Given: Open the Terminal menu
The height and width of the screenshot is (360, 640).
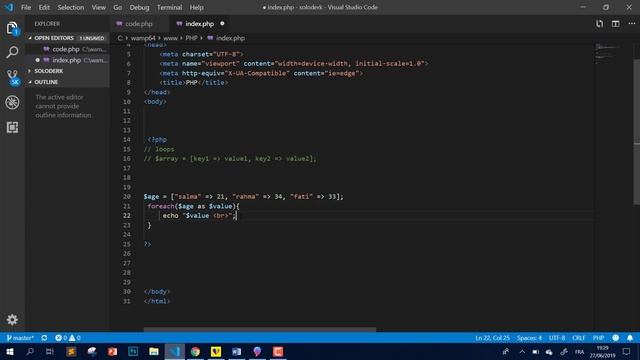Looking at the screenshot, I should 169,7.
